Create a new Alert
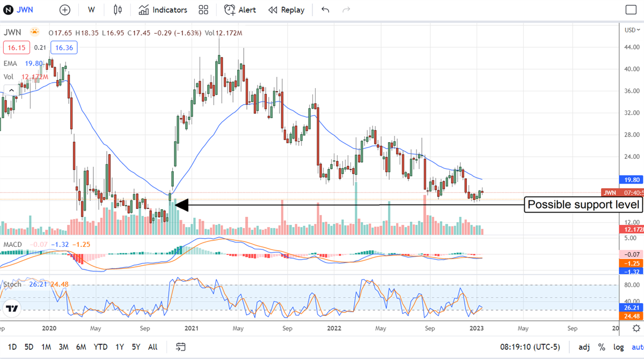Screen dimensions: 644x359 240,10
